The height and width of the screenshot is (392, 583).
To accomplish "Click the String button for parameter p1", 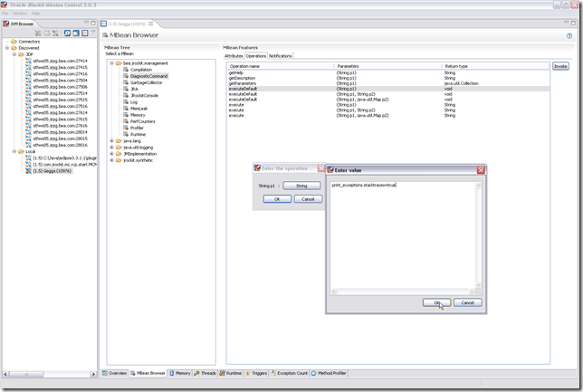I will coord(301,186).
